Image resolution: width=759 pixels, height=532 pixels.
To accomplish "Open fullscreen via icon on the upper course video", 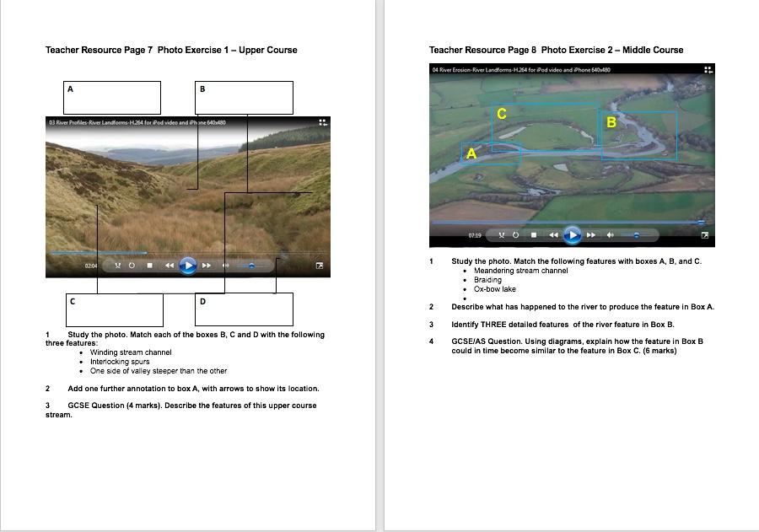I will pyautogui.click(x=319, y=266).
